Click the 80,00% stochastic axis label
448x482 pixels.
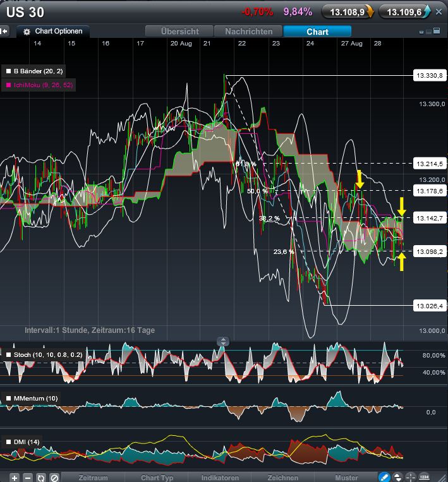pyautogui.click(x=434, y=356)
